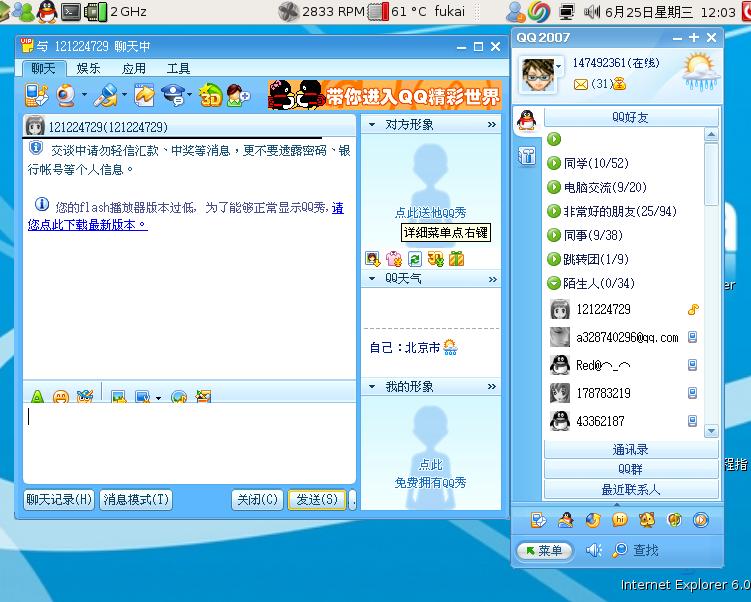751x602 pixels.
Task: Click the first QQ show icon under avatar
Action: [x=372, y=259]
